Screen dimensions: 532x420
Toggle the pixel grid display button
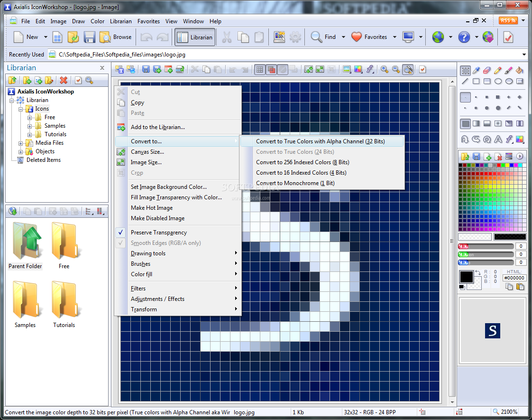(259, 70)
